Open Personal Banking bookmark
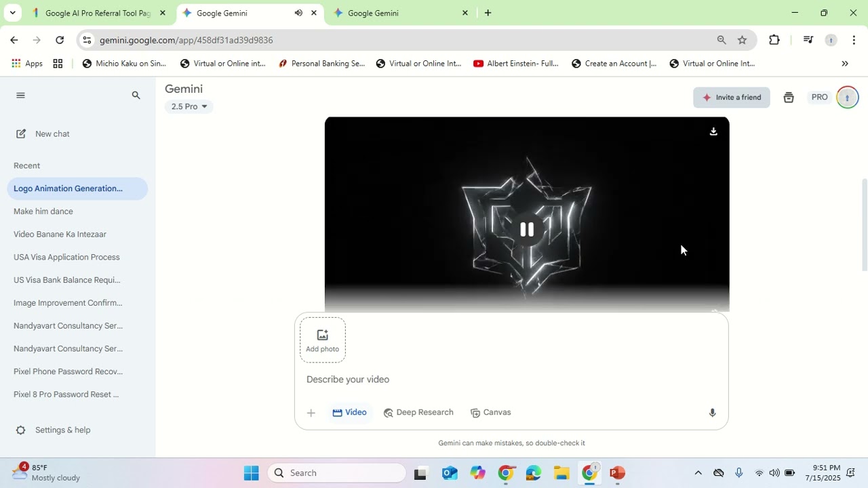 click(x=321, y=64)
